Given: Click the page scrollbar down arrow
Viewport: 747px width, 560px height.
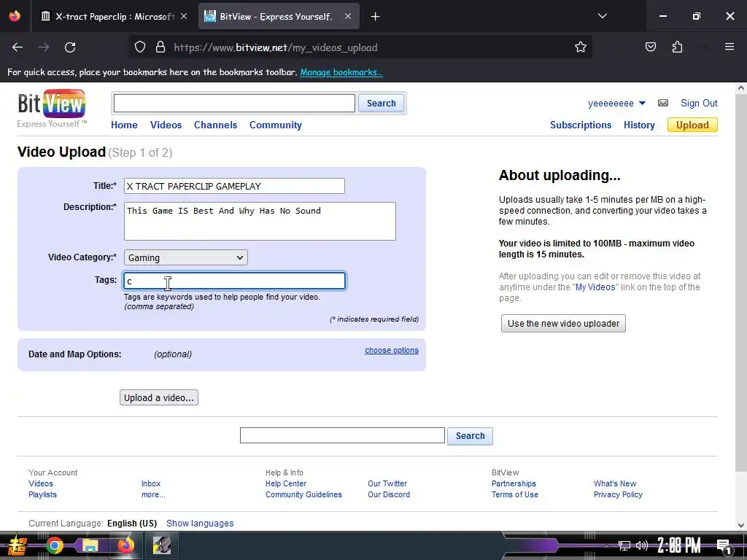Looking at the screenshot, I should click(x=741, y=525).
